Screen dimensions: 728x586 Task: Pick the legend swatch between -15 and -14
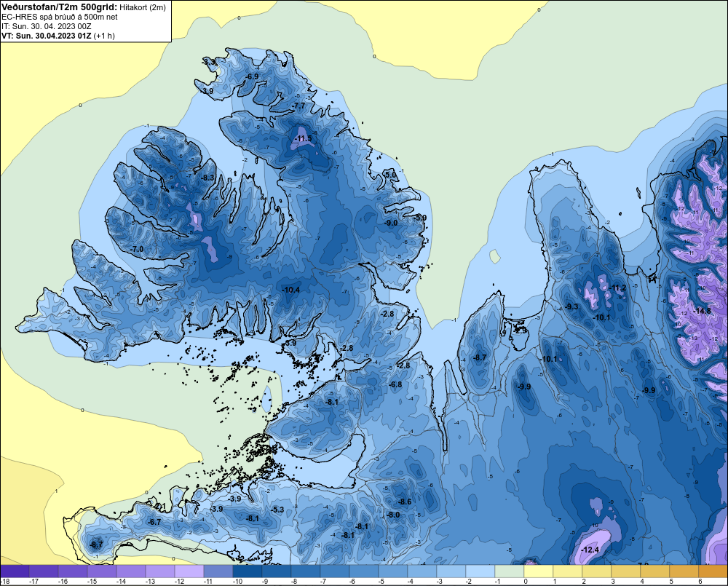coord(102,571)
